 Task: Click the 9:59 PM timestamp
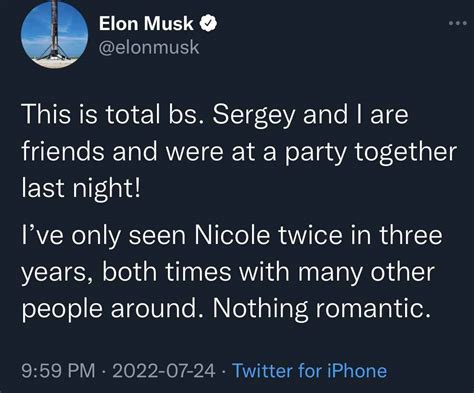click(58, 371)
